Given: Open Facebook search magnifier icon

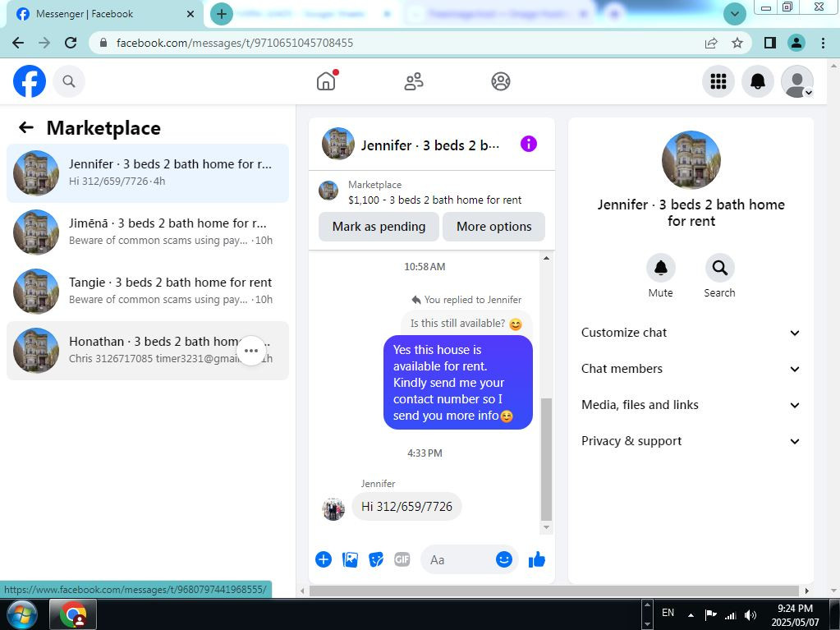Looking at the screenshot, I should click(x=69, y=81).
